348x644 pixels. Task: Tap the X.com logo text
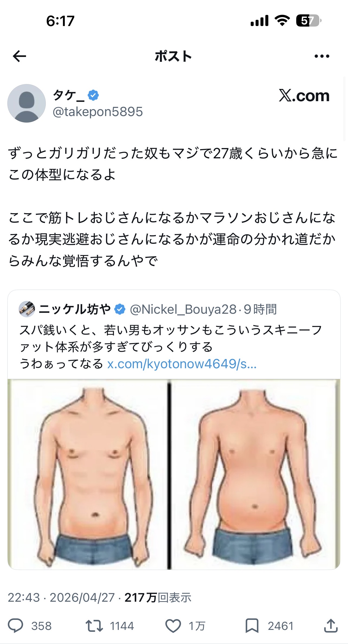pos(304,95)
